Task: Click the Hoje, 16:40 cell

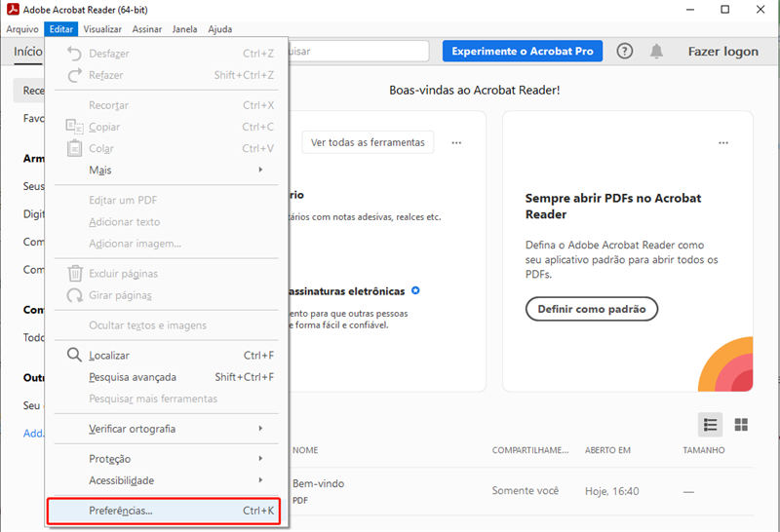Action: tap(612, 491)
